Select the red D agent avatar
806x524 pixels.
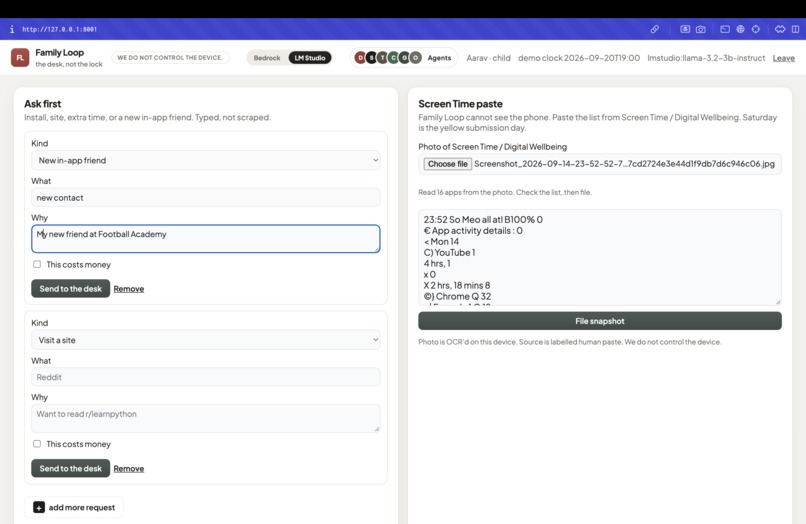(x=360, y=58)
